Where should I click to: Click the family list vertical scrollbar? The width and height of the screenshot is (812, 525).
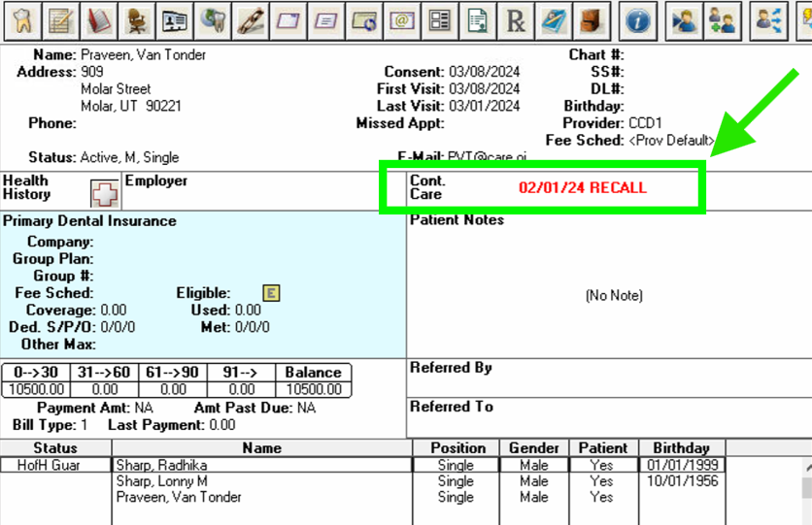coord(807,491)
